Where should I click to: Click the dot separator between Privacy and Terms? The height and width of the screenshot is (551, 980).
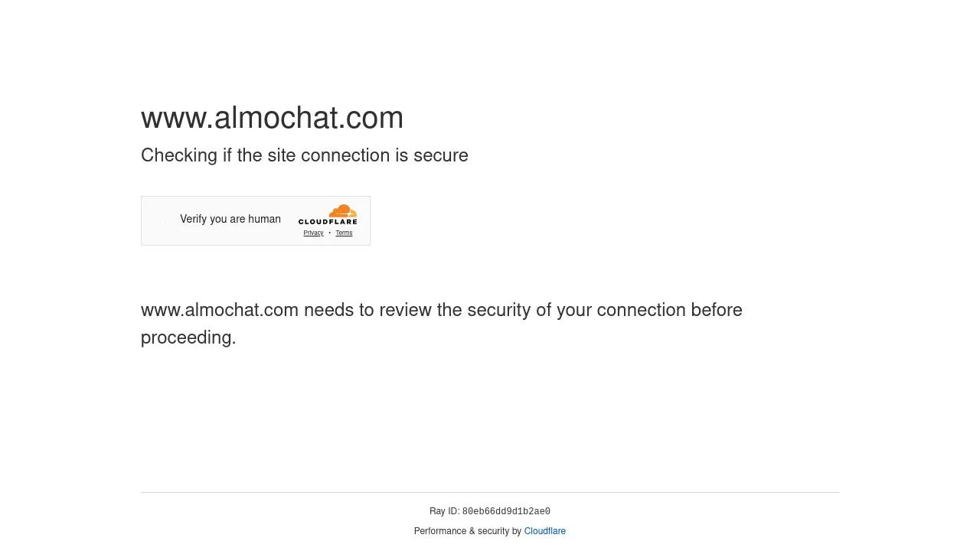(x=329, y=233)
